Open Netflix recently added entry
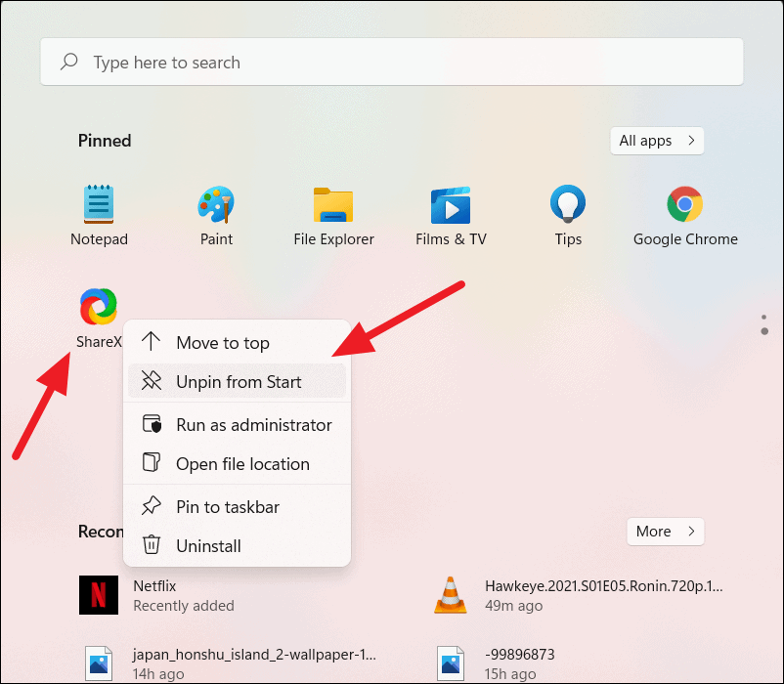This screenshot has height=684, width=784. coord(156,594)
